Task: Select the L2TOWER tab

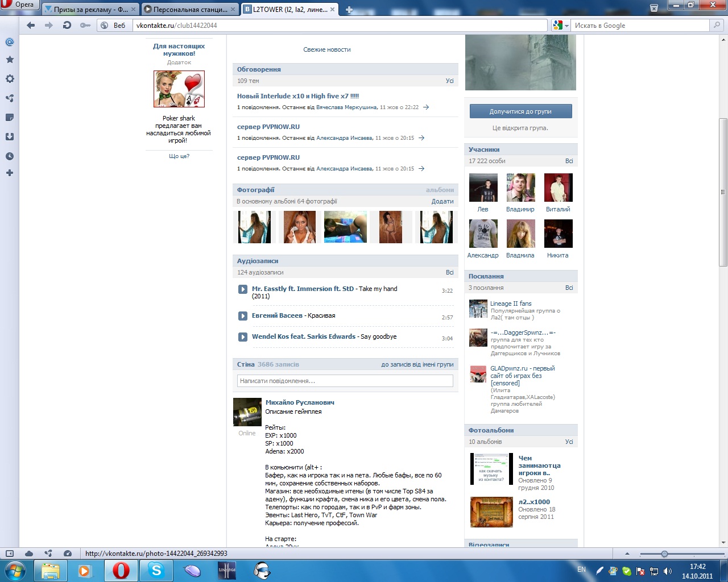Action: [289, 10]
